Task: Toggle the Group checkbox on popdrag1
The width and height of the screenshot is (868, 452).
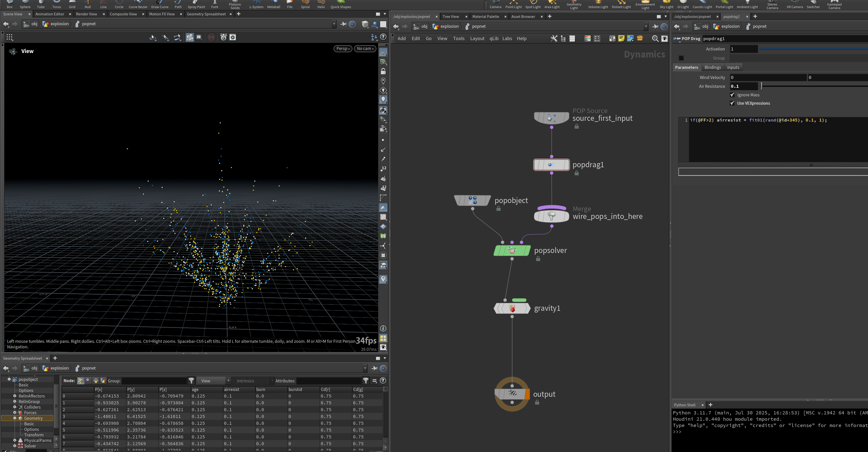Action: click(x=681, y=58)
